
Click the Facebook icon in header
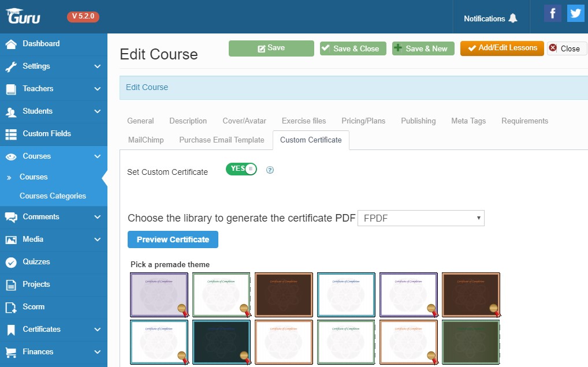552,13
